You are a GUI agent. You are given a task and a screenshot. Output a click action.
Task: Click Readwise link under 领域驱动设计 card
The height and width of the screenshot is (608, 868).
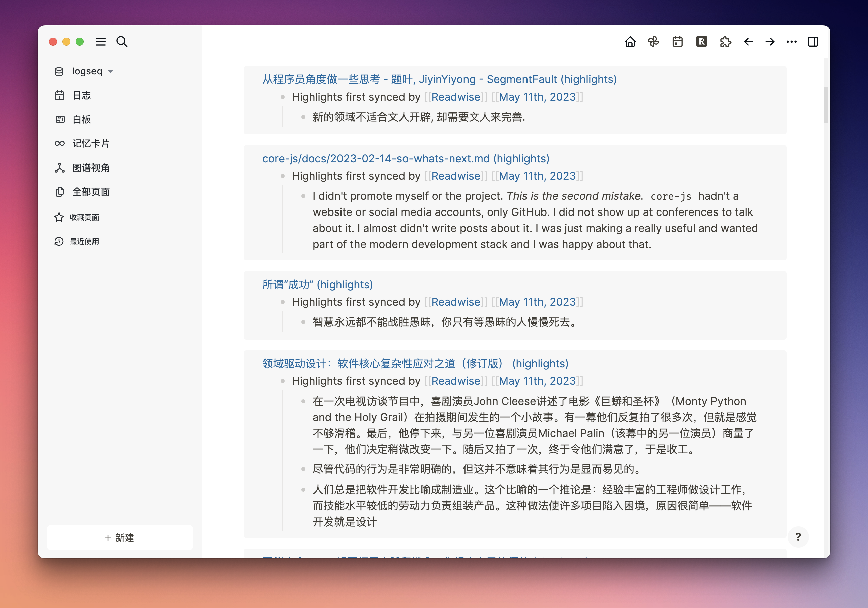(456, 381)
